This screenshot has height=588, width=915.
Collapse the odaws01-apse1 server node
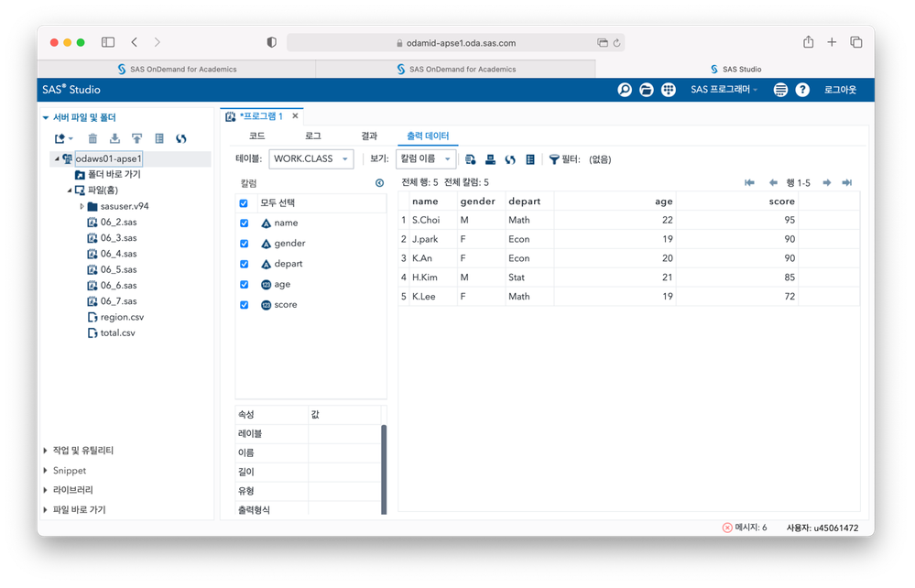(x=57, y=158)
